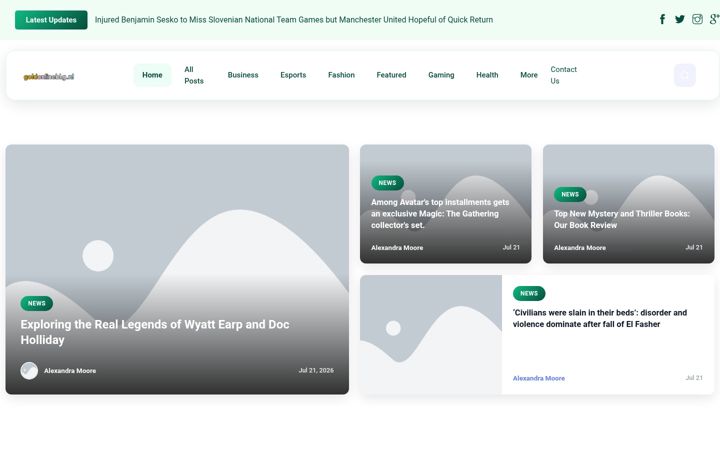Open the Instagram social icon
Viewport: 720px width, 450px height.
[x=697, y=19]
